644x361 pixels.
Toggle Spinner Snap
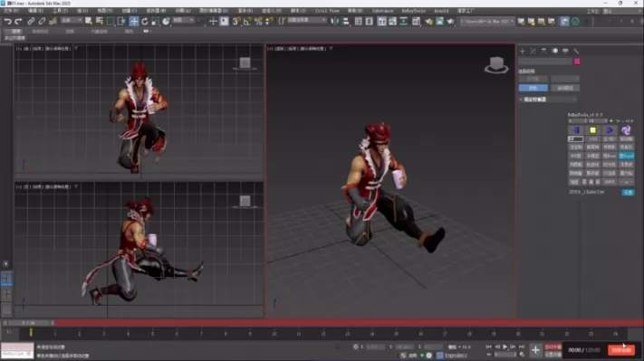[269, 22]
